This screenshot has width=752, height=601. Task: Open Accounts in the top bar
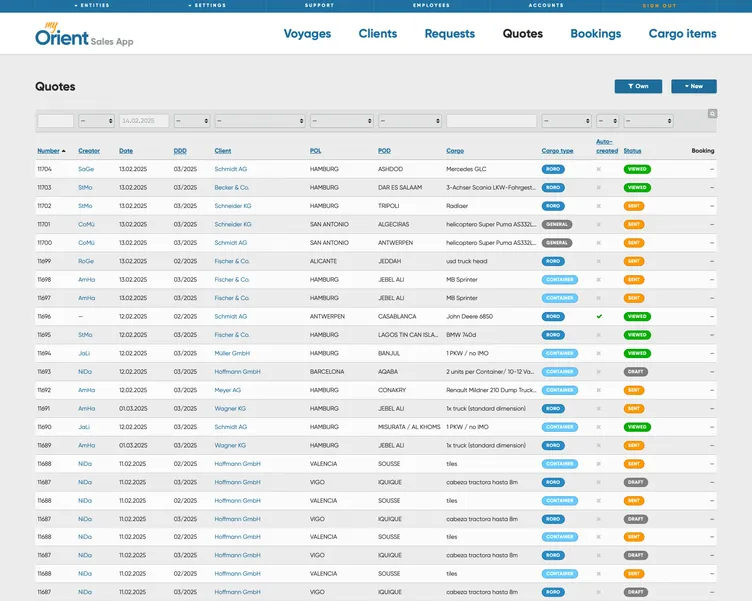coord(546,5)
